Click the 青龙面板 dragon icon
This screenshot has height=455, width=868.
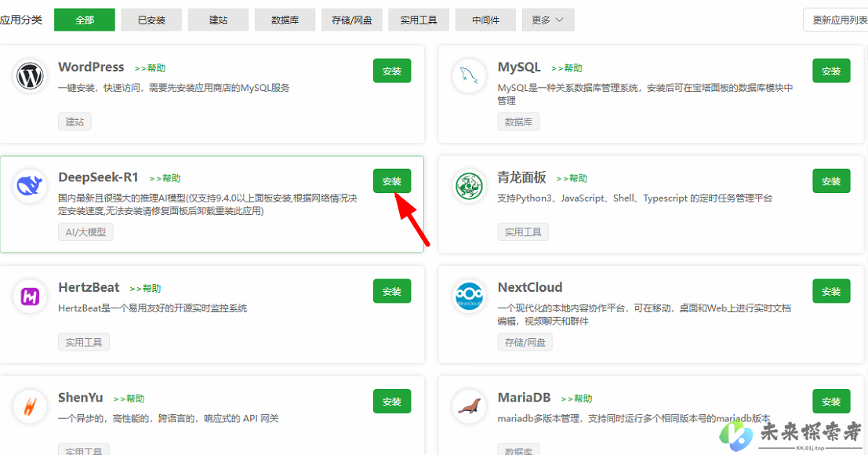[470, 186]
